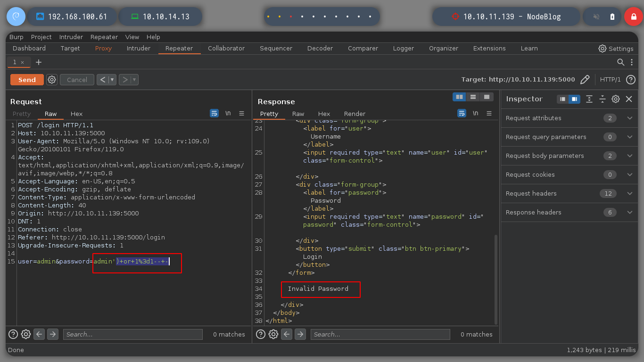Click the Kali dragon menu icon
Screen dimensions: 644x362
[16, 16]
